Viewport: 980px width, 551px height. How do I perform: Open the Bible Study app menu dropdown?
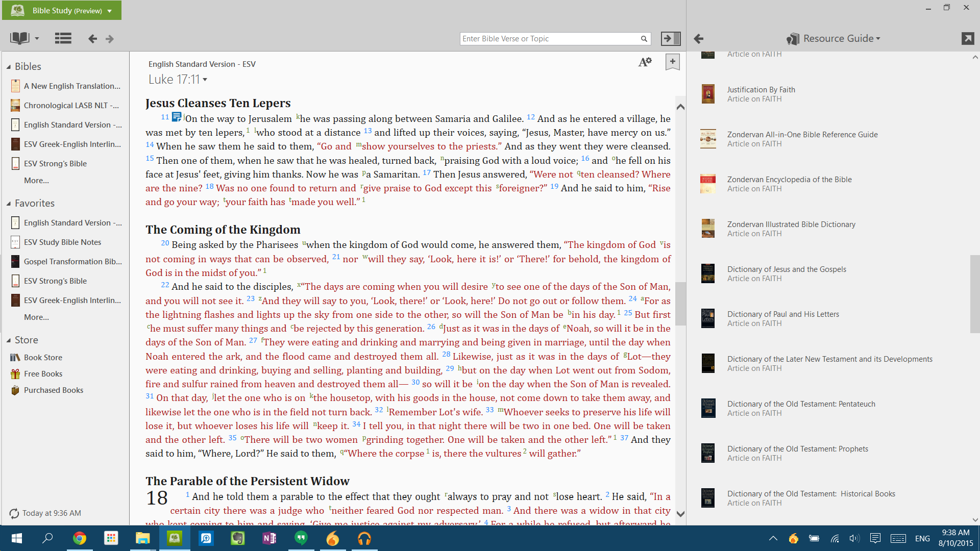tap(109, 11)
